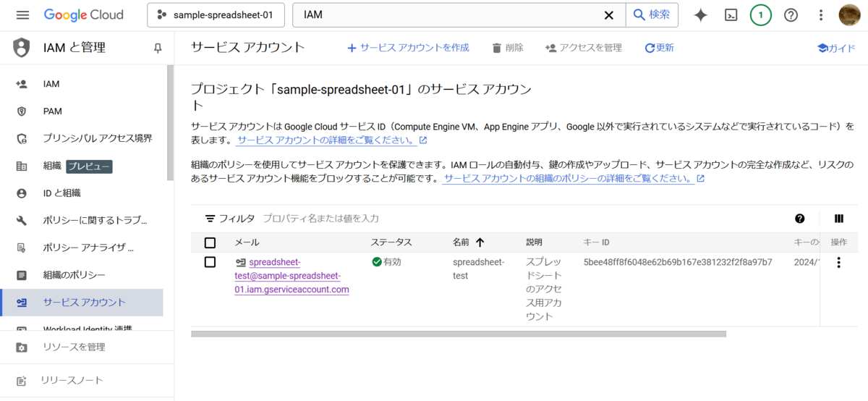Click アクセスを管理 button
Viewport: 868px width, 401px height.
tap(584, 48)
